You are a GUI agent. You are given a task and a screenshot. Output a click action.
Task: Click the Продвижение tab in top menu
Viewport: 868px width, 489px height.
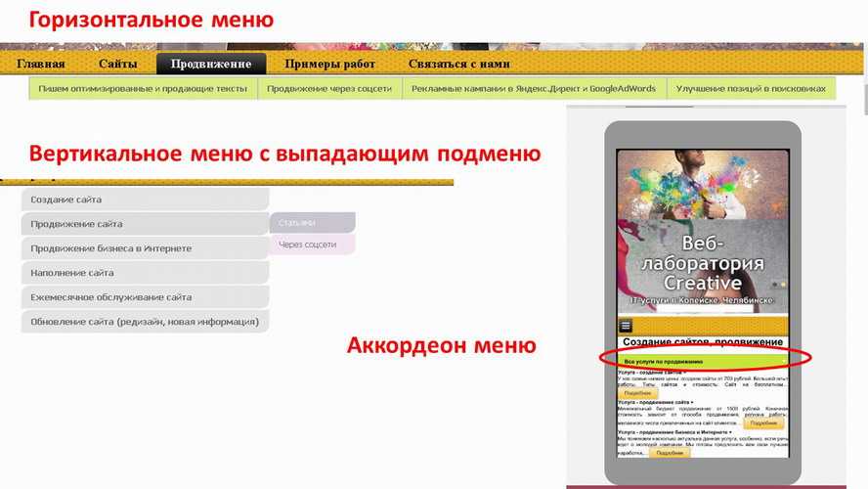211,65
